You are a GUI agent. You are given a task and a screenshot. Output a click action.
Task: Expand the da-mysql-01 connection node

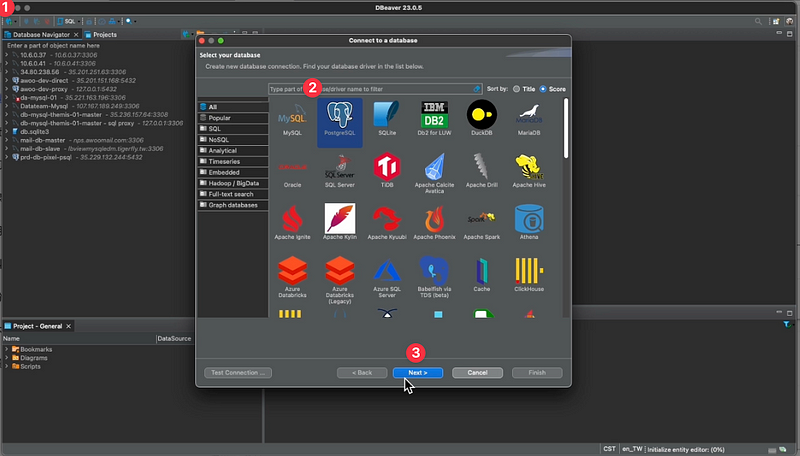(7, 97)
